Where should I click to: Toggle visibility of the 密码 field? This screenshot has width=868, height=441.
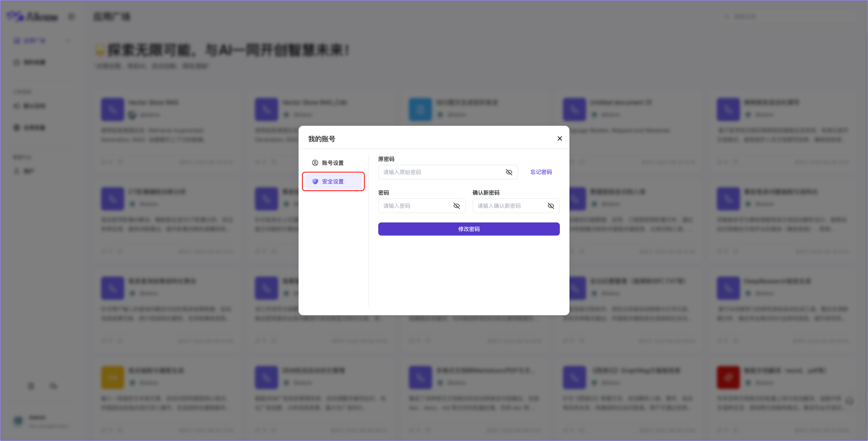click(x=457, y=206)
